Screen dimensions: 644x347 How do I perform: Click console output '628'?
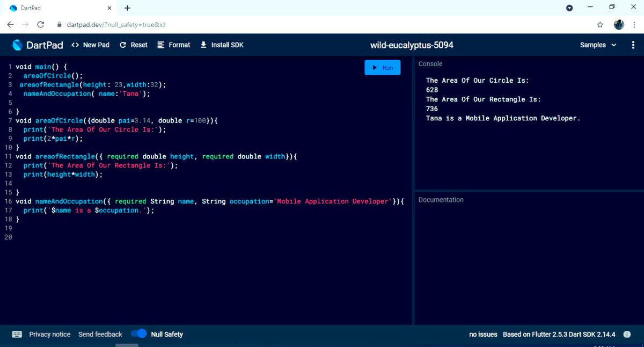[432, 90]
